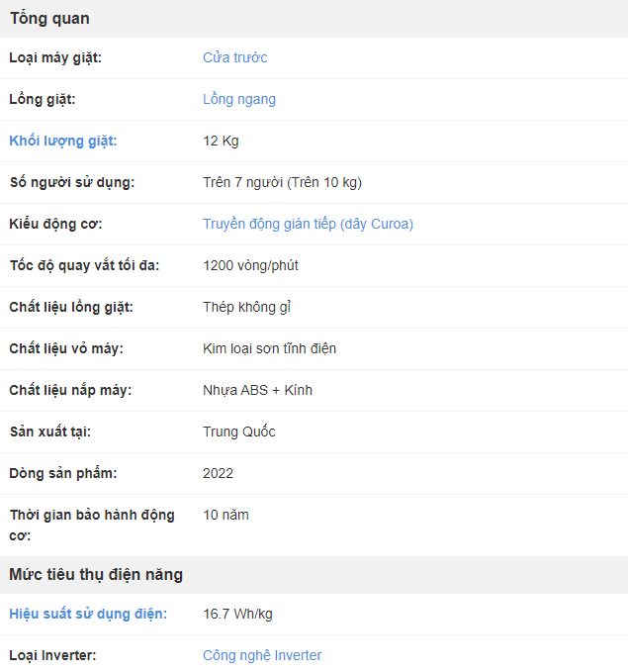Screen dimensions: 628x672
Task: Click 'Trên 7 người (Trên 10 kg)' text
Action: tap(282, 182)
